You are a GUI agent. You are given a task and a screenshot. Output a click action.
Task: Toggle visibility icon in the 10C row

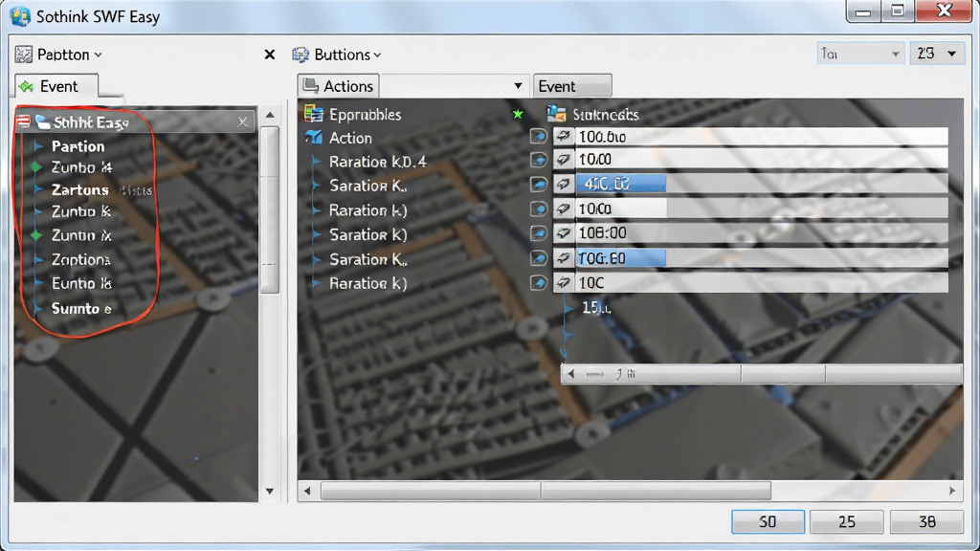(x=538, y=282)
